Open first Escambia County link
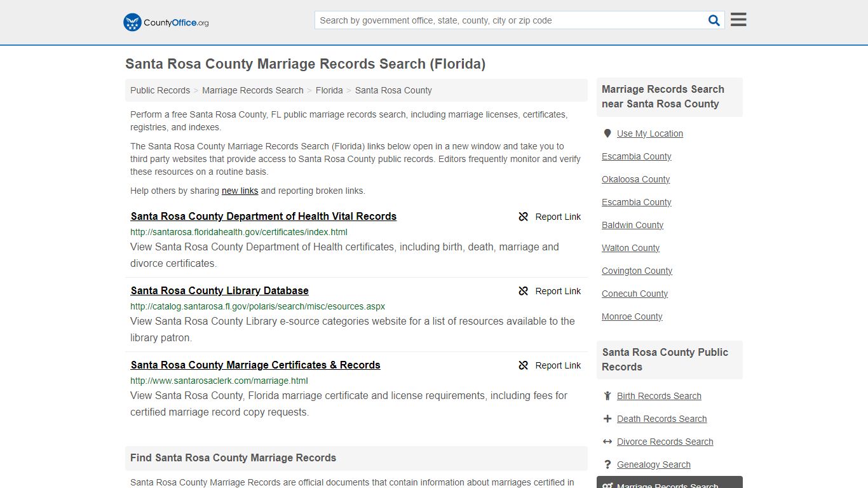 point(637,156)
